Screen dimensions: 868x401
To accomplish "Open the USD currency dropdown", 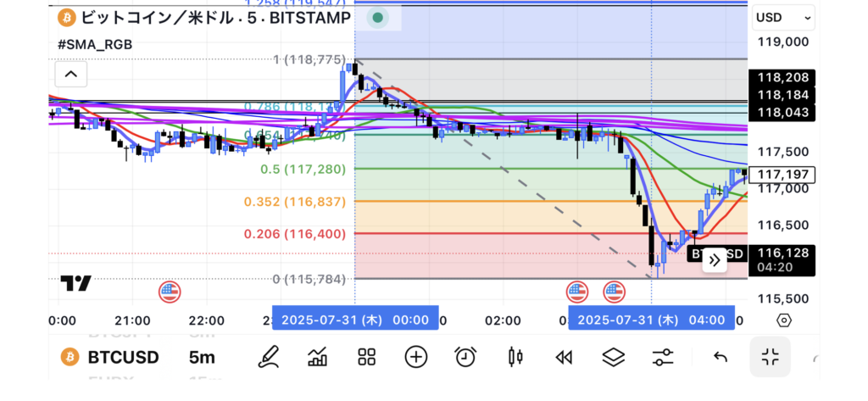I will pyautogui.click(x=783, y=17).
